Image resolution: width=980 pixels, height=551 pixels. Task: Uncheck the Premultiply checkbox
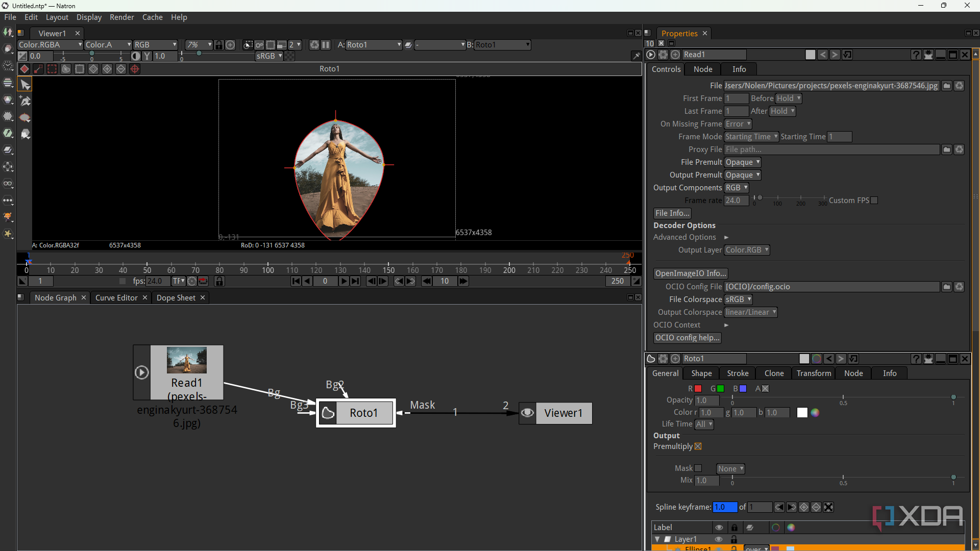point(698,446)
